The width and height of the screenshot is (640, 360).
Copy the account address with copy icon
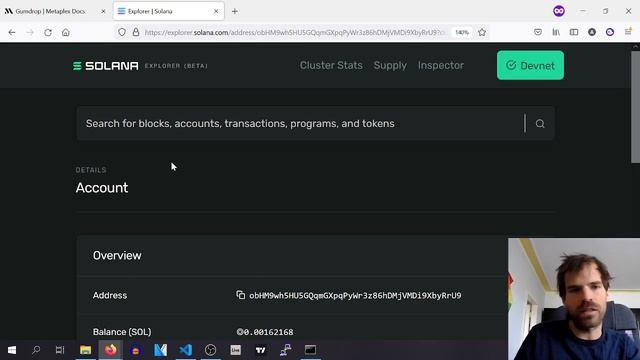click(240, 295)
